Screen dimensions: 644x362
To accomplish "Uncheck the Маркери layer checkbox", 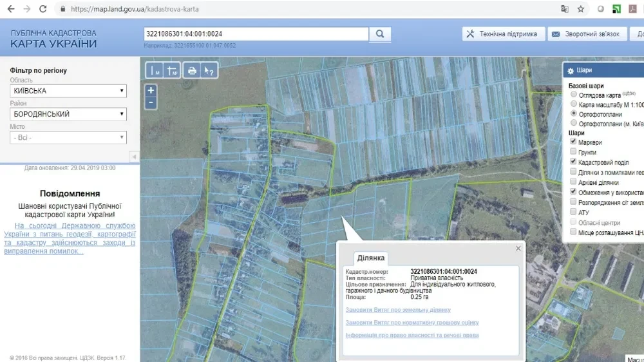I will click(573, 141).
